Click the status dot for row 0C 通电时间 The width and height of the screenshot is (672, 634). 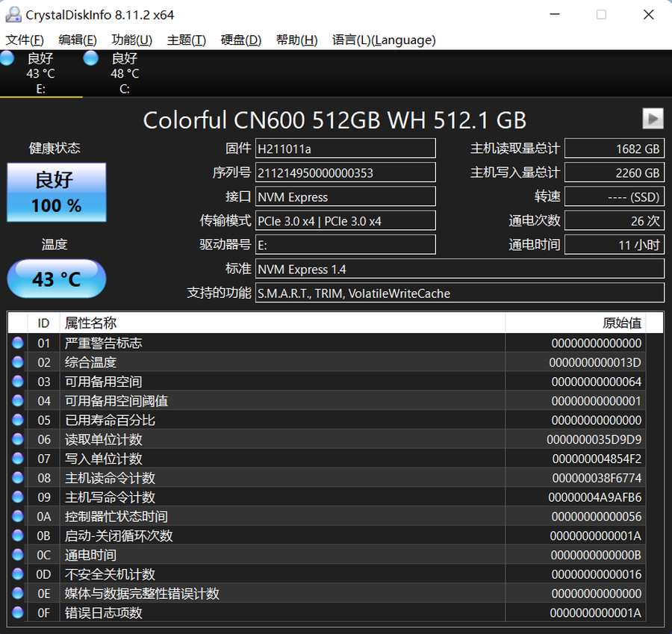coord(18,555)
